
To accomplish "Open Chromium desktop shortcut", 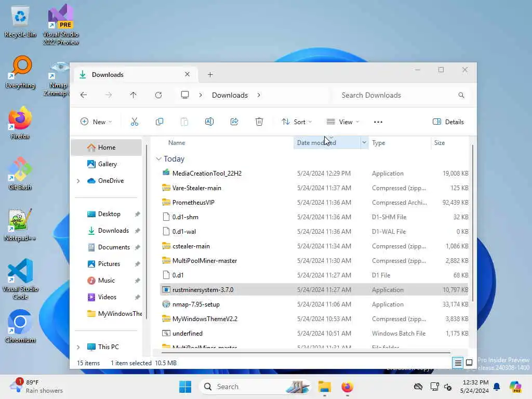I will pyautogui.click(x=20, y=326).
